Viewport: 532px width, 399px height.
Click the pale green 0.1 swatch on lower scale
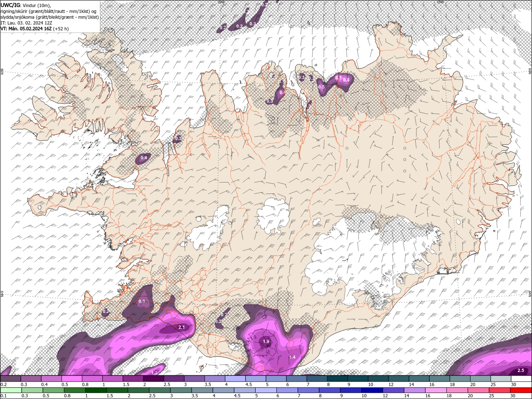[11, 390]
